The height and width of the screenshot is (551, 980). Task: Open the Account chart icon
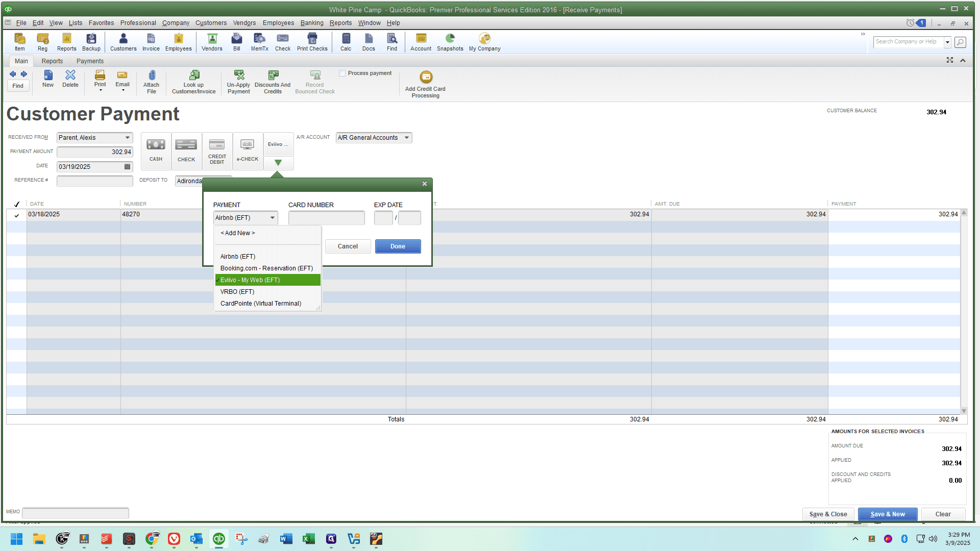point(421,42)
